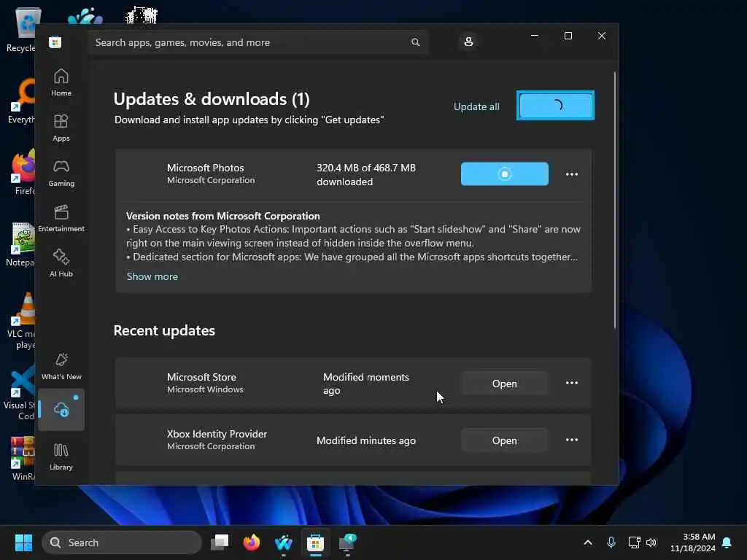
Task: Stop the Microsoft Photos download
Action: pyautogui.click(x=505, y=174)
